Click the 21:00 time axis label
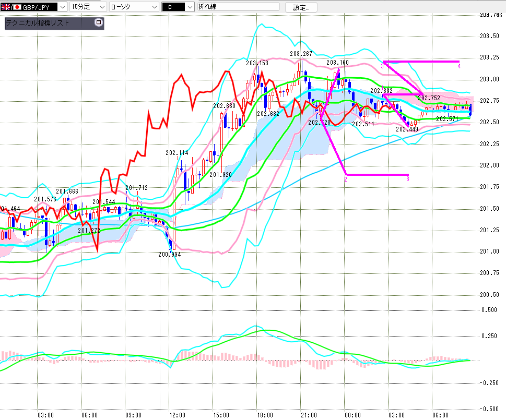506x420 pixels. (309, 415)
